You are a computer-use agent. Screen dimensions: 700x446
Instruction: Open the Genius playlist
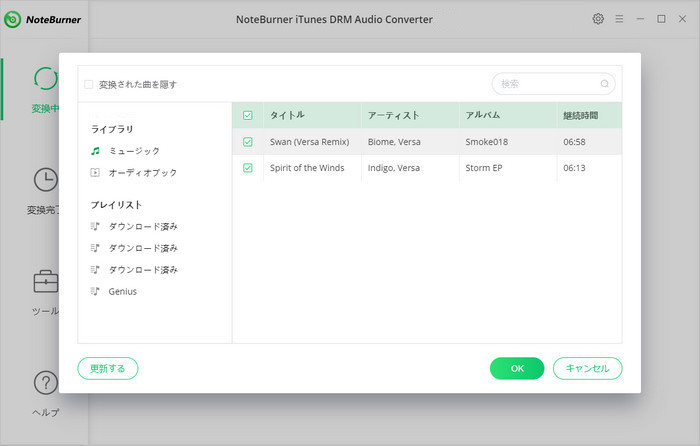click(x=122, y=291)
